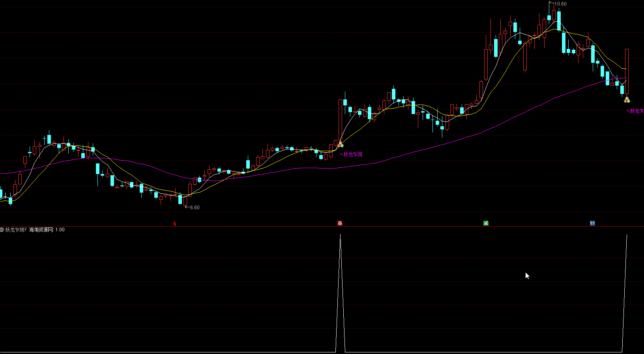The height and width of the screenshot is (354, 644).
Task: Click the 6.60 low price label
Action: pos(195,208)
